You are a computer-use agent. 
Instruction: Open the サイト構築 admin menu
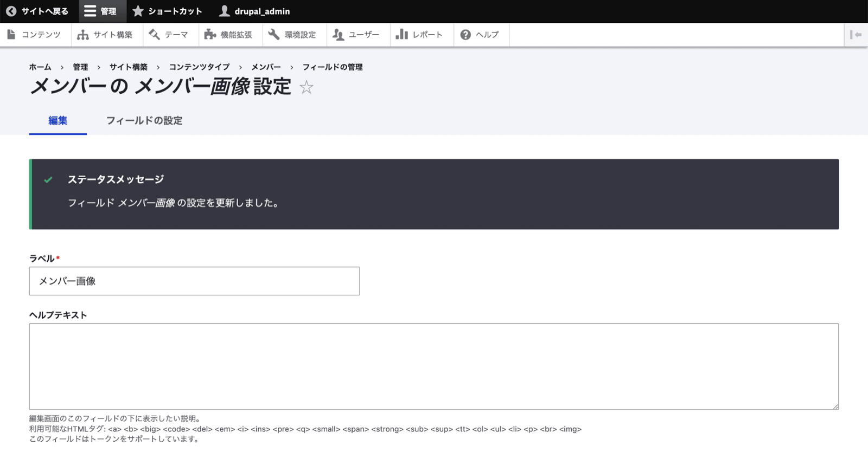[x=107, y=35]
